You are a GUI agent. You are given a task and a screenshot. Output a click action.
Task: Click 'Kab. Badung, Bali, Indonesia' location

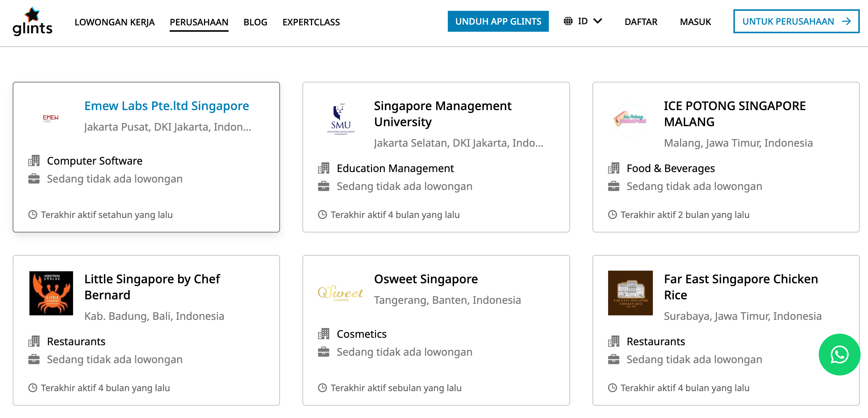click(x=154, y=316)
